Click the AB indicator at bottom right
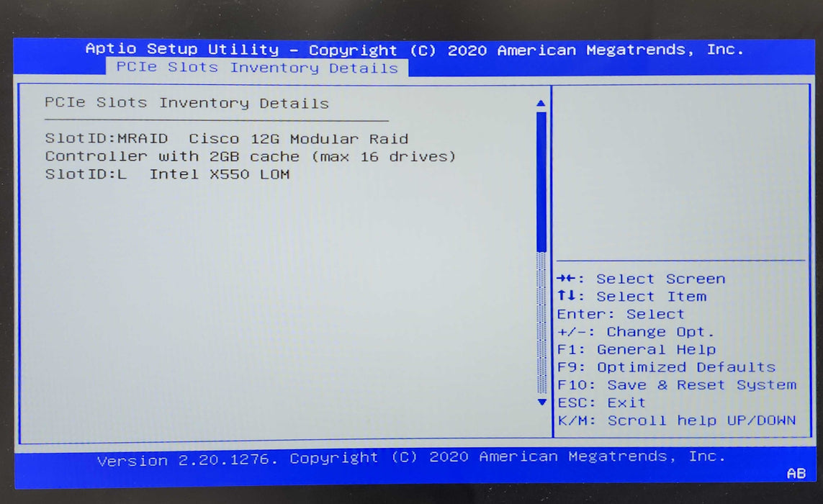This screenshot has height=504, width=823. tap(796, 474)
